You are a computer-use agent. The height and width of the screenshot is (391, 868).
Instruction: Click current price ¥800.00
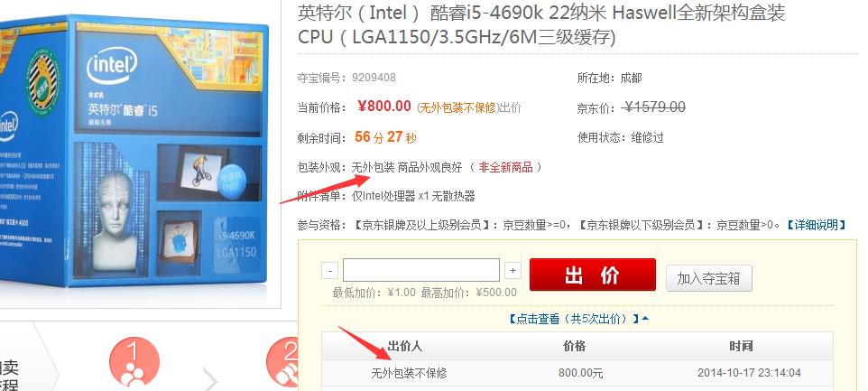point(384,107)
